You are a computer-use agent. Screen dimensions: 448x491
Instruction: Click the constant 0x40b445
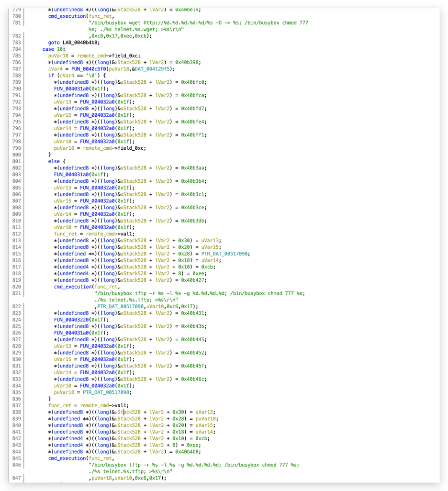coord(193,339)
